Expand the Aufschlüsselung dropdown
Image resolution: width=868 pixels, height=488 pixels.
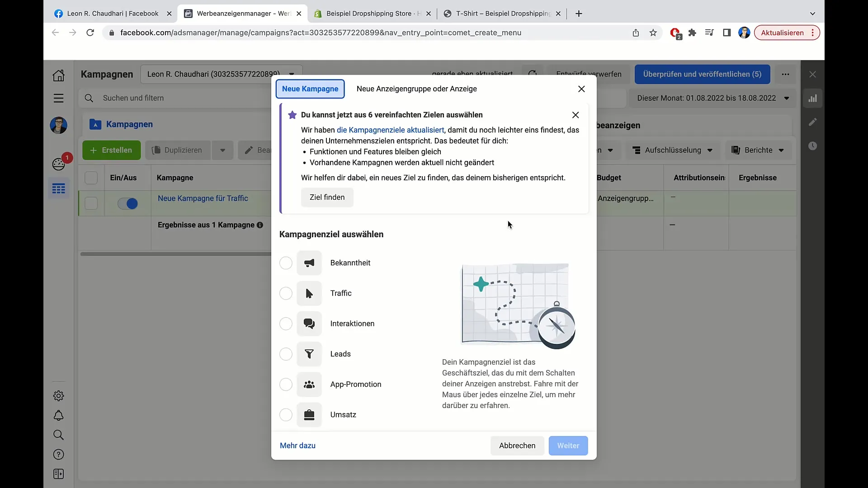pos(672,150)
